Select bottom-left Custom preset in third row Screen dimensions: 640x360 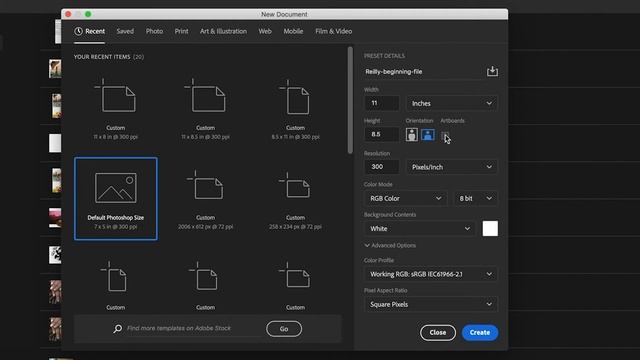(x=116, y=284)
